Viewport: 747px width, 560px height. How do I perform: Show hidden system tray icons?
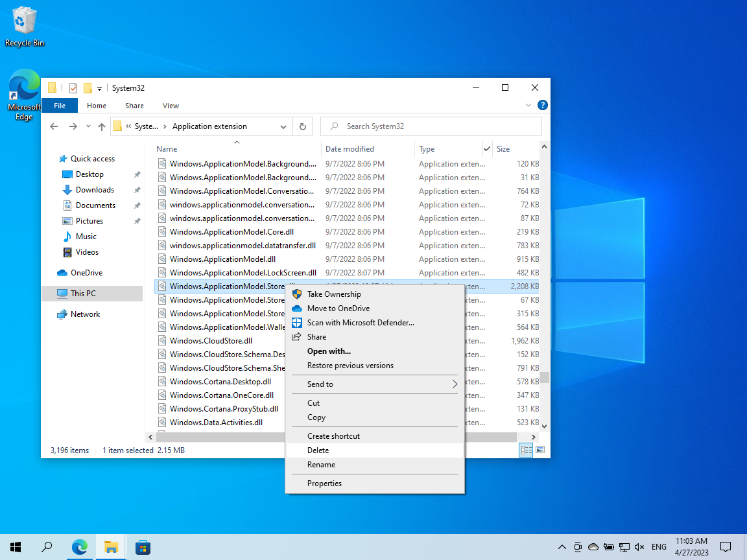[x=562, y=547]
